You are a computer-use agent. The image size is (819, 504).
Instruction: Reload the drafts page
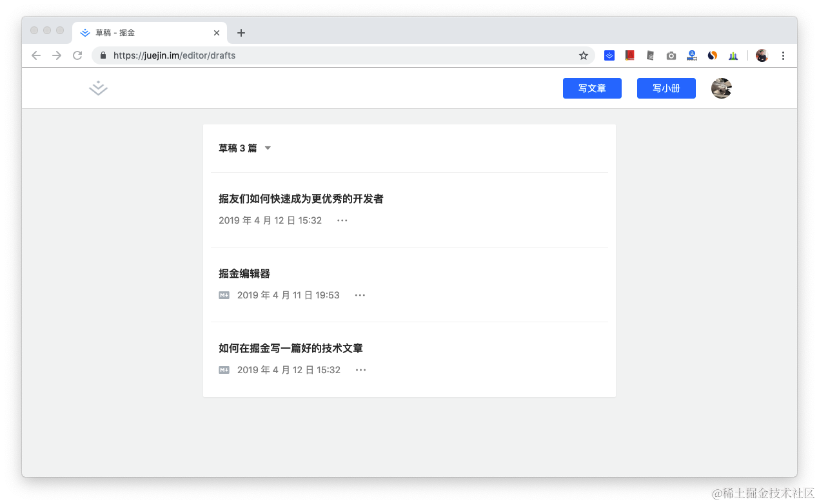pyautogui.click(x=77, y=55)
